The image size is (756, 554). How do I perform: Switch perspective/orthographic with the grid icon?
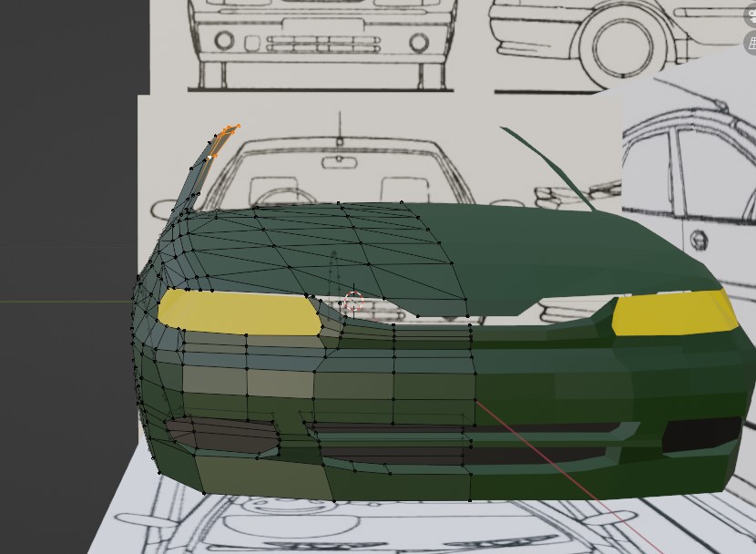[x=751, y=43]
